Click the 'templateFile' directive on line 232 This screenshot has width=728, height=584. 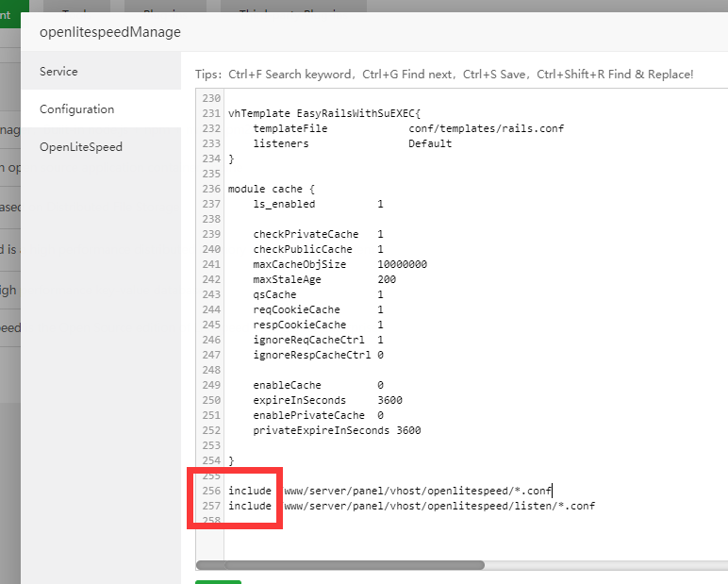[290, 128]
